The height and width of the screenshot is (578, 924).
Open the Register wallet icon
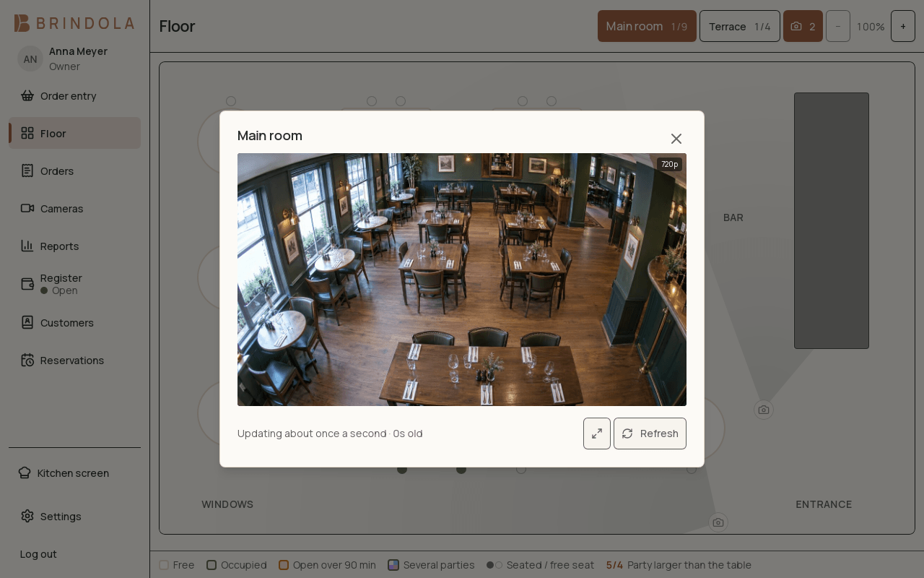click(27, 284)
